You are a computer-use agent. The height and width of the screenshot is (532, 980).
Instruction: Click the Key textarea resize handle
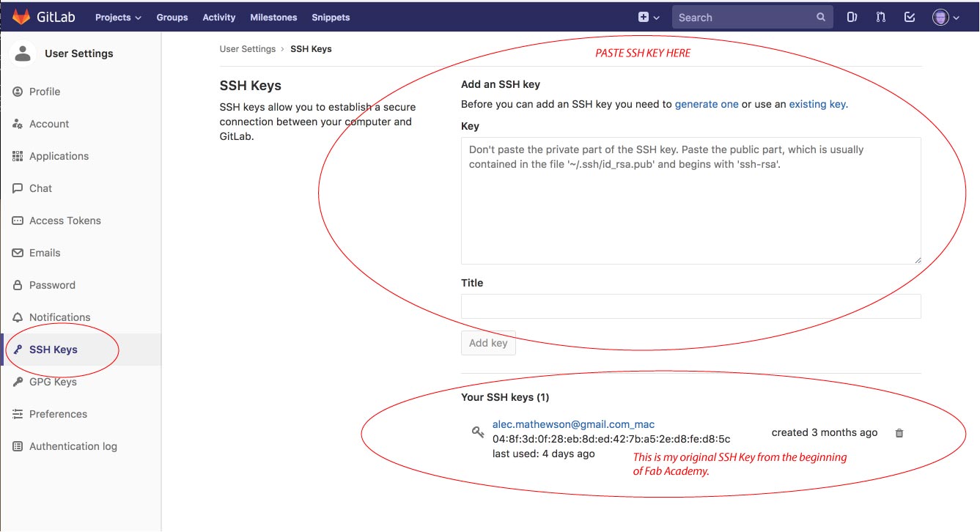(916, 259)
